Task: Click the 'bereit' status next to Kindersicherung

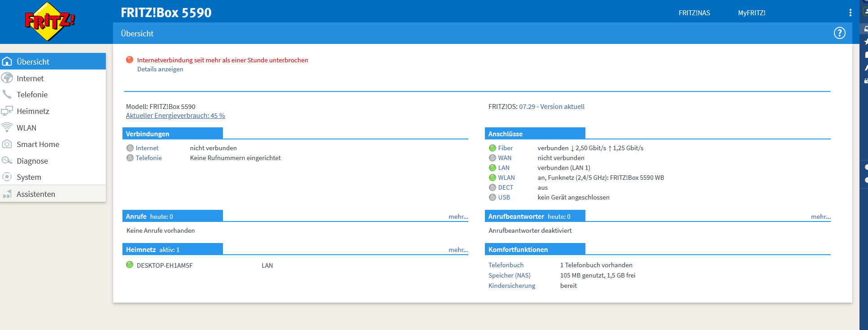Action: (x=569, y=286)
